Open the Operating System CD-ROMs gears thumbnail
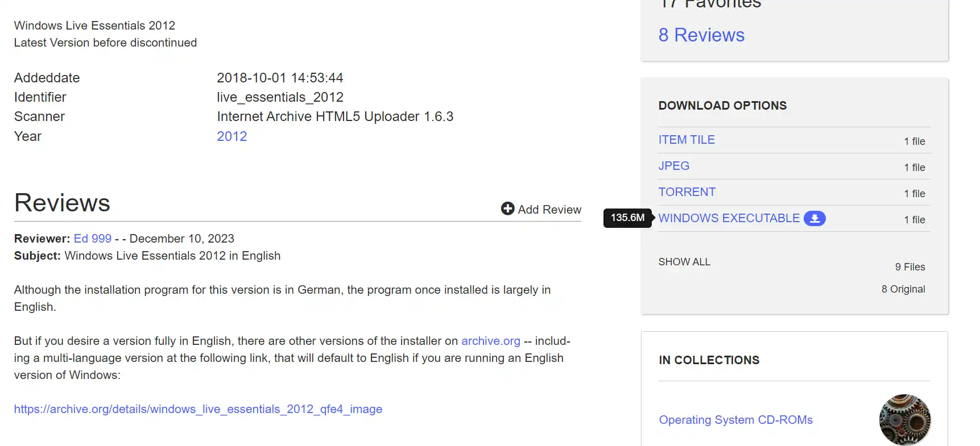The width and height of the screenshot is (980, 446). pos(904,420)
